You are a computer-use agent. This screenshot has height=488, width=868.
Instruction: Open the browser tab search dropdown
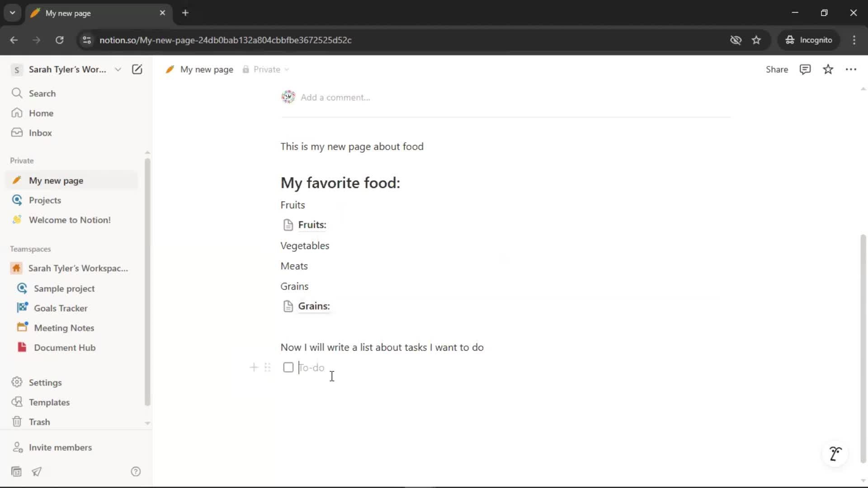click(x=13, y=13)
